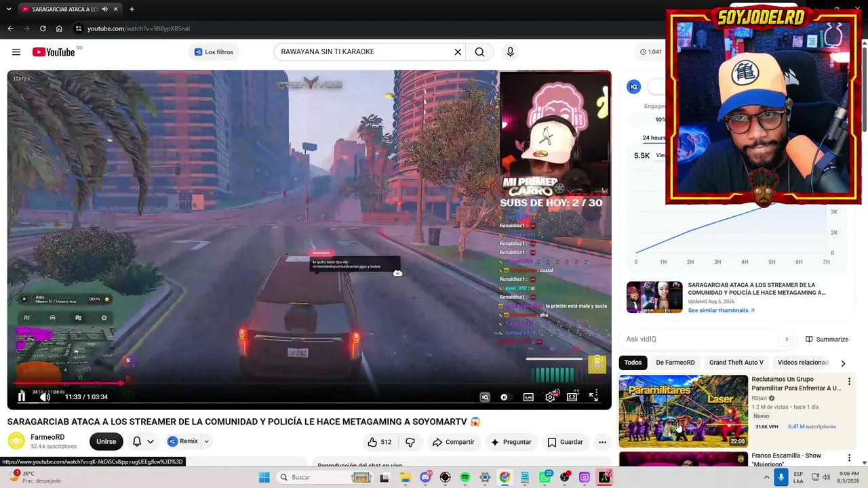Open options for Franco Escamilla video
This screenshot has width=868, height=488.
[849, 458]
